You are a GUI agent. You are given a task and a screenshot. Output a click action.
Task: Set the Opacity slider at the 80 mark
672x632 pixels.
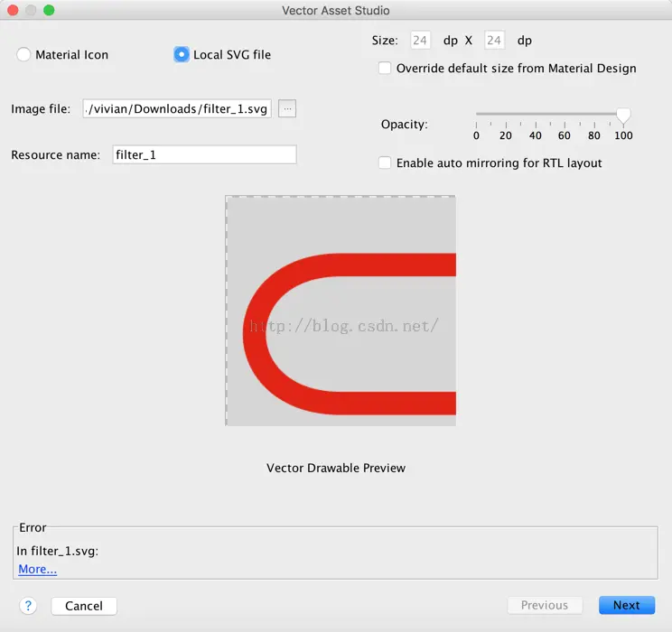click(x=594, y=114)
